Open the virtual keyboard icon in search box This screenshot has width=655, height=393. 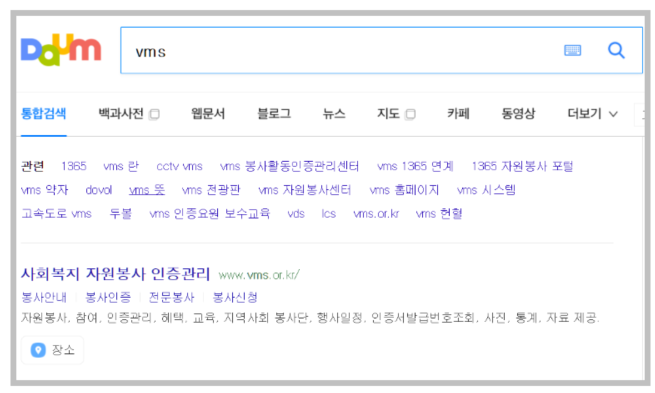coord(572,51)
